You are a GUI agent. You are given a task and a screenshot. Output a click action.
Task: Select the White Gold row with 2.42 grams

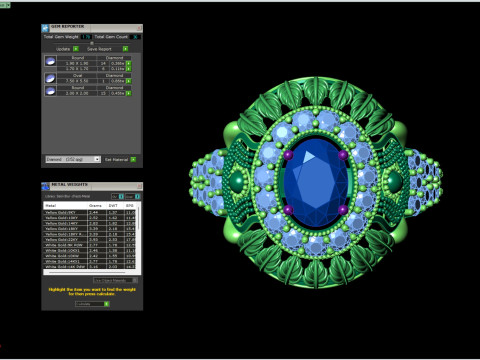90,256
